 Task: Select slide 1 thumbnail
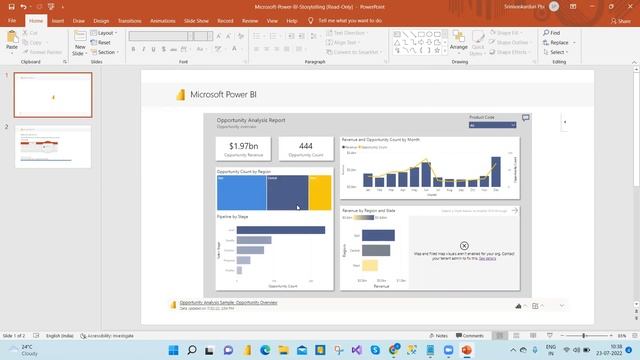point(53,95)
